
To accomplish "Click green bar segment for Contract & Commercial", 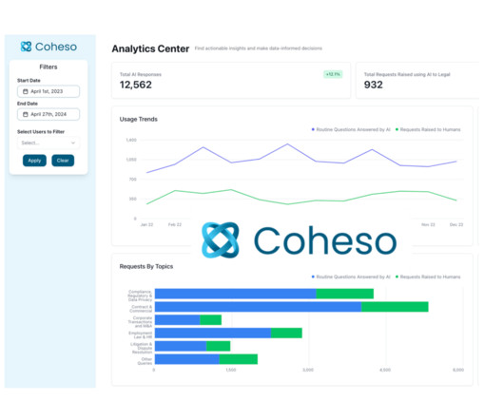I will click(395, 307).
